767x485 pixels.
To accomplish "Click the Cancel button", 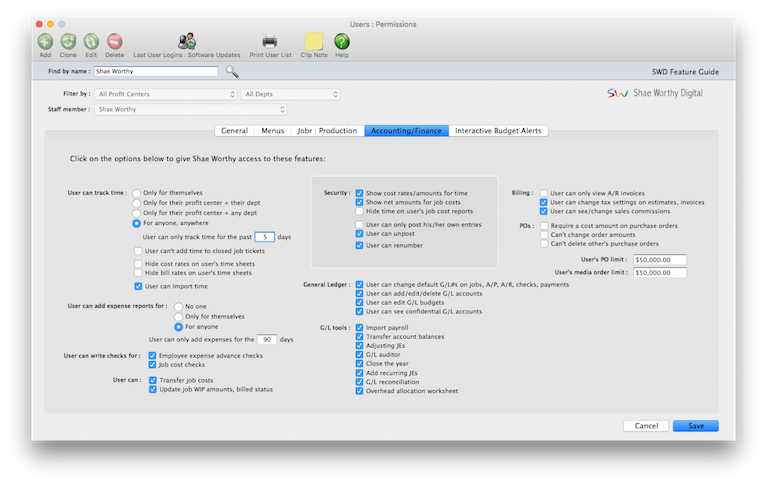I will 645,425.
